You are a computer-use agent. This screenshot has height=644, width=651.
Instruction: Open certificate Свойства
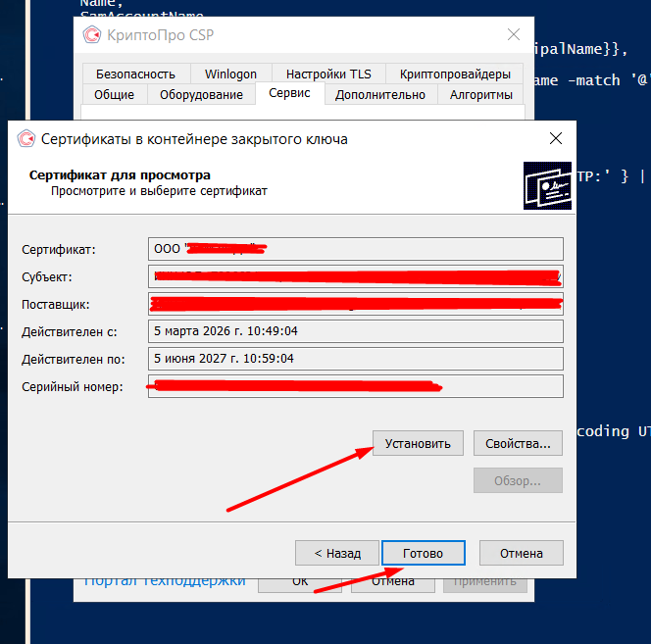point(518,444)
